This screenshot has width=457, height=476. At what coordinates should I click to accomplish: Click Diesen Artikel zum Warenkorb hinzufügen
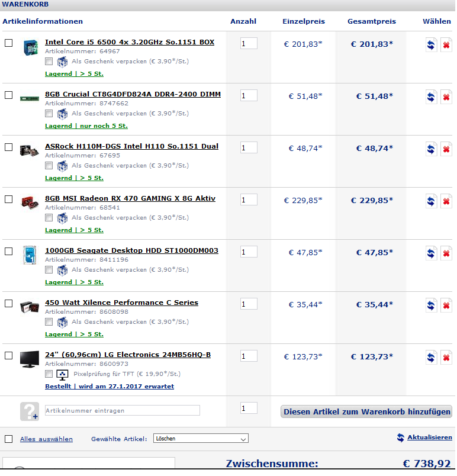[366, 411]
